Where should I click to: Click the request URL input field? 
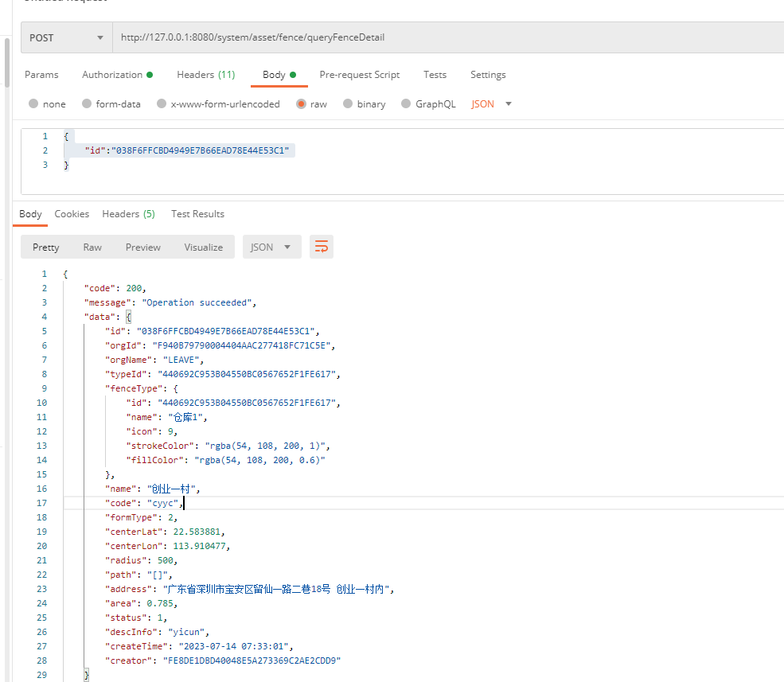(x=446, y=37)
